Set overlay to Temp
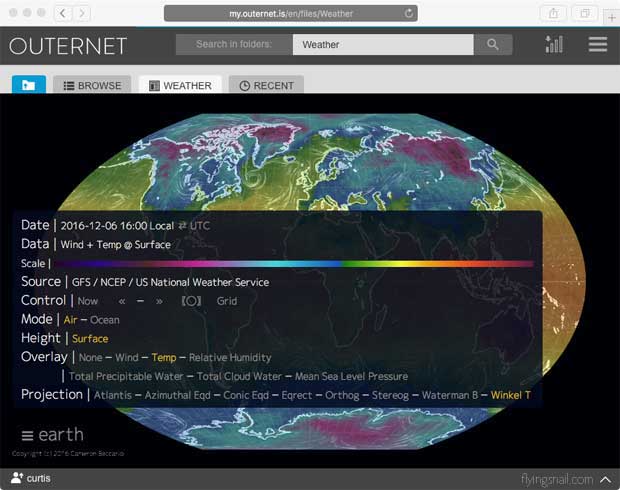Screen dimensions: 620x490 click(164, 358)
